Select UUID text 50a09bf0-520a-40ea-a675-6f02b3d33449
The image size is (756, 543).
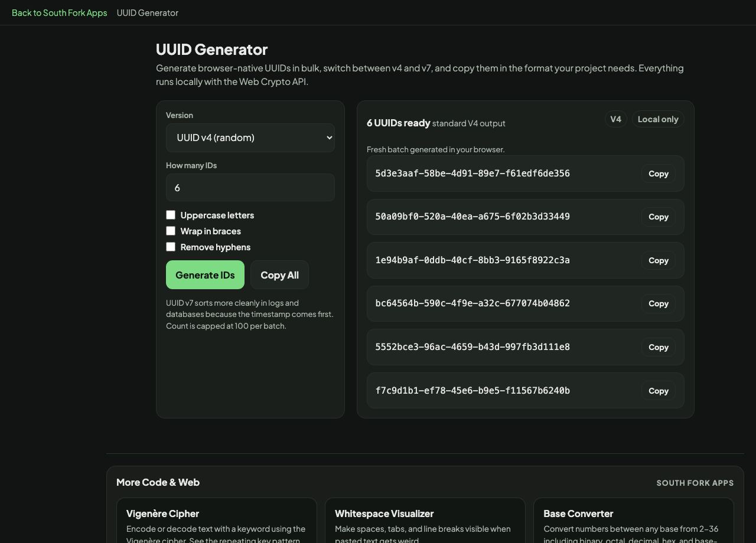pos(472,217)
